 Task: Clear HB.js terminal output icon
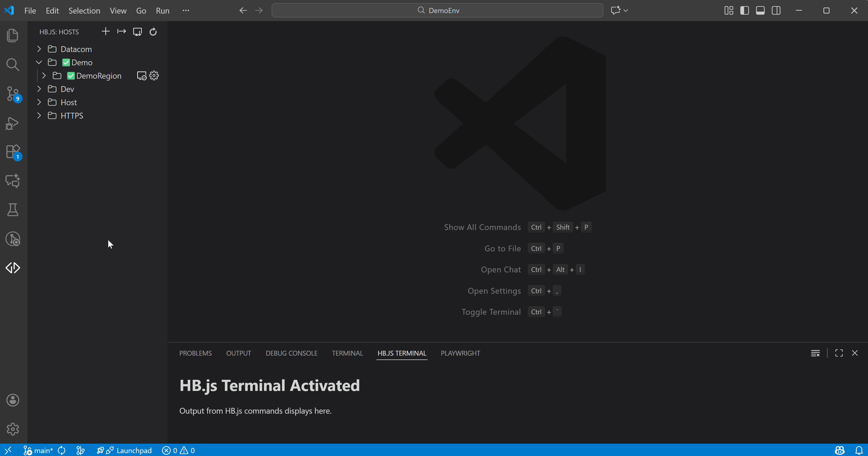[815, 353]
